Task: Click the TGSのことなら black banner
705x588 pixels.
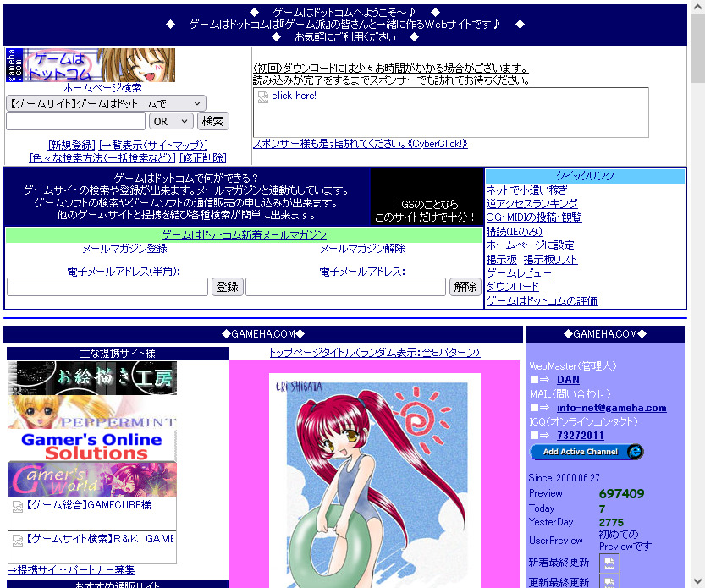Action: pyautogui.click(x=427, y=197)
